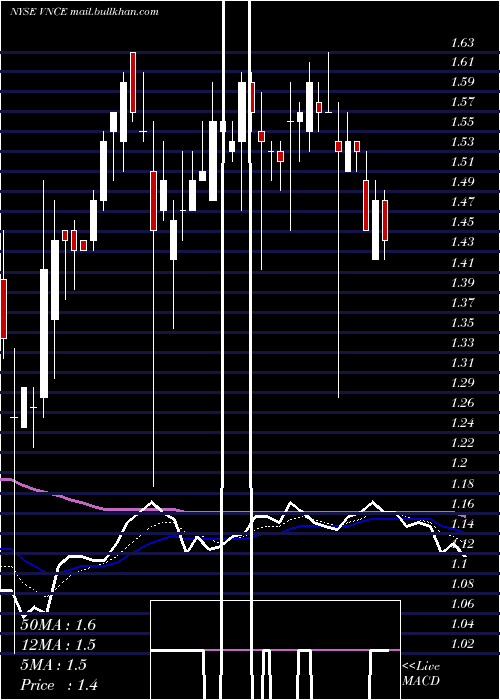This screenshot has height=700, width=500.
Task: Click the 5MA : 1.5 label
Action: [54, 664]
